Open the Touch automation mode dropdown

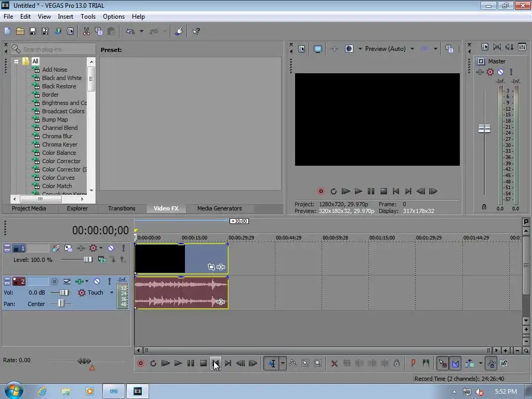pos(112,292)
